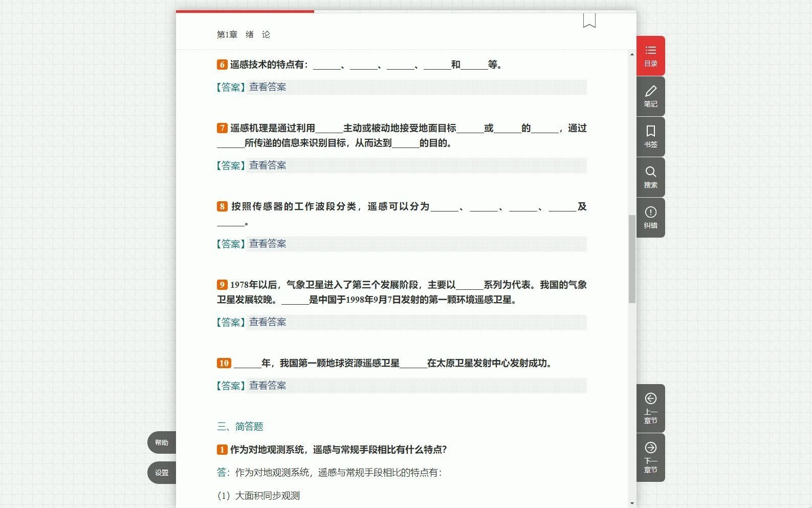Image resolution: width=812 pixels, height=508 pixels.
Task: Open the 书签 bookmarks sidebar button
Action: (x=650, y=137)
